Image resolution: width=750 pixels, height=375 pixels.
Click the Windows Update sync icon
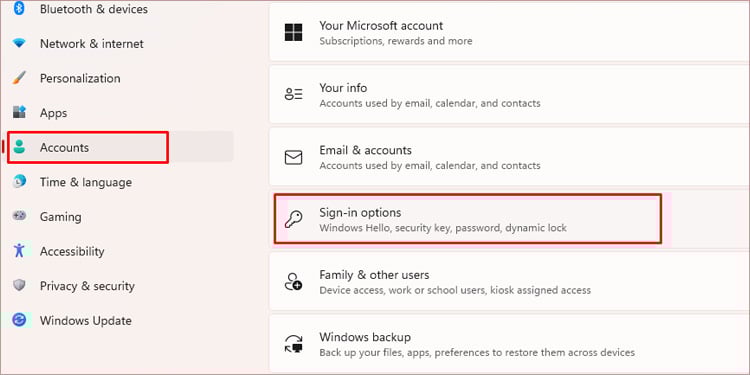[19, 320]
